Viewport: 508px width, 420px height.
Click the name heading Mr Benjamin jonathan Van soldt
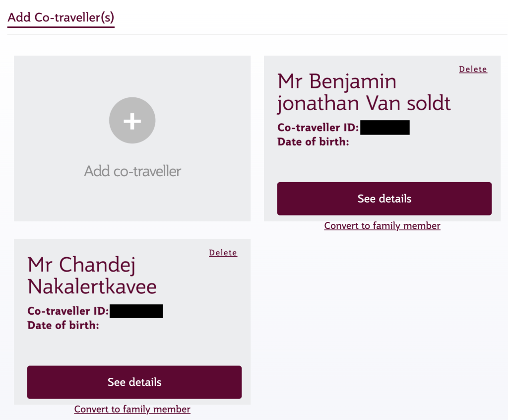point(364,92)
